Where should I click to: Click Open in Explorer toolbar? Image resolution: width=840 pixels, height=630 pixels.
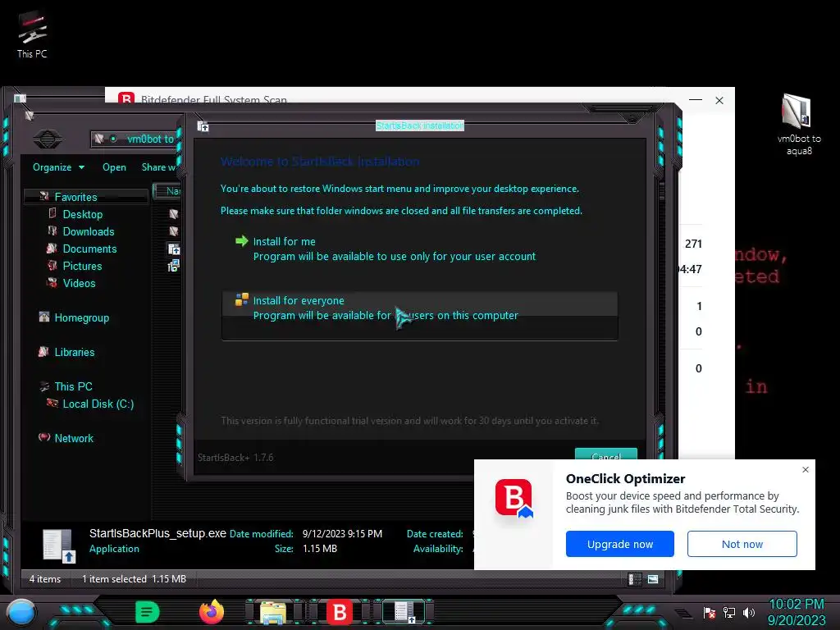114,167
